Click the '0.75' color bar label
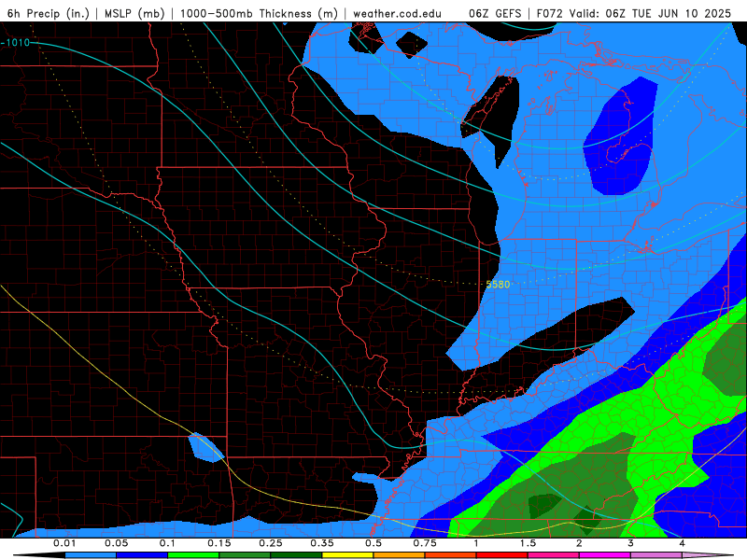This screenshot has width=747, height=560. tap(425, 543)
